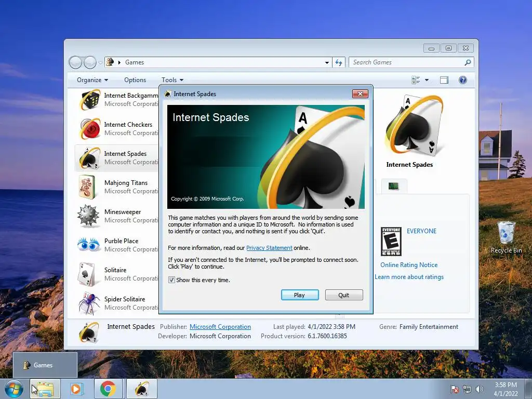532x399 pixels.
Task: Click the Play button
Action: pos(300,295)
